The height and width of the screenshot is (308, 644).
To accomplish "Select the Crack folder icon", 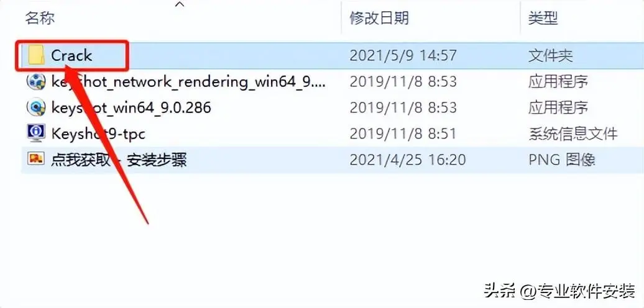I will (x=37, y=55).
